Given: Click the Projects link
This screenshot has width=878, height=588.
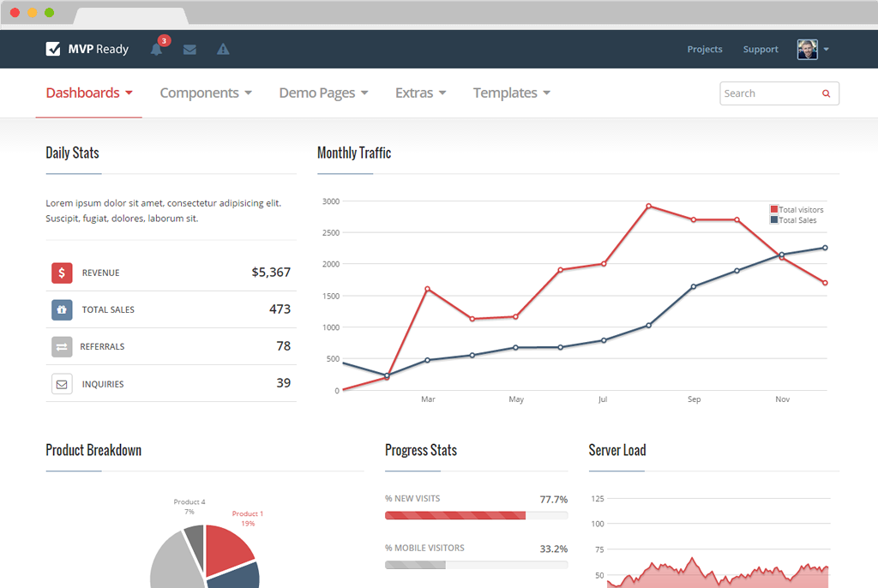Looking at the screenshot, I should pos(705,49).
